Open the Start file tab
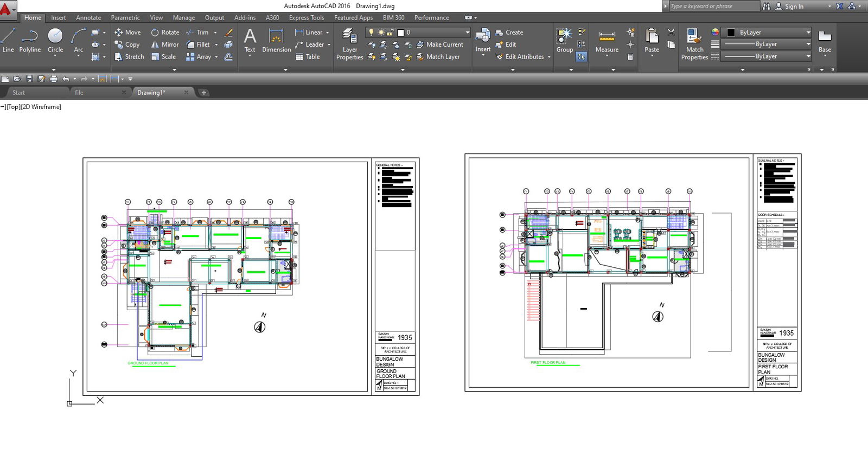868x455 pixels. 19,93
